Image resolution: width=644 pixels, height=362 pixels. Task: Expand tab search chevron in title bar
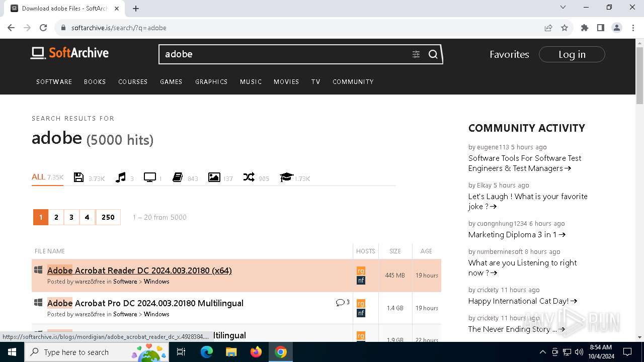563,8
